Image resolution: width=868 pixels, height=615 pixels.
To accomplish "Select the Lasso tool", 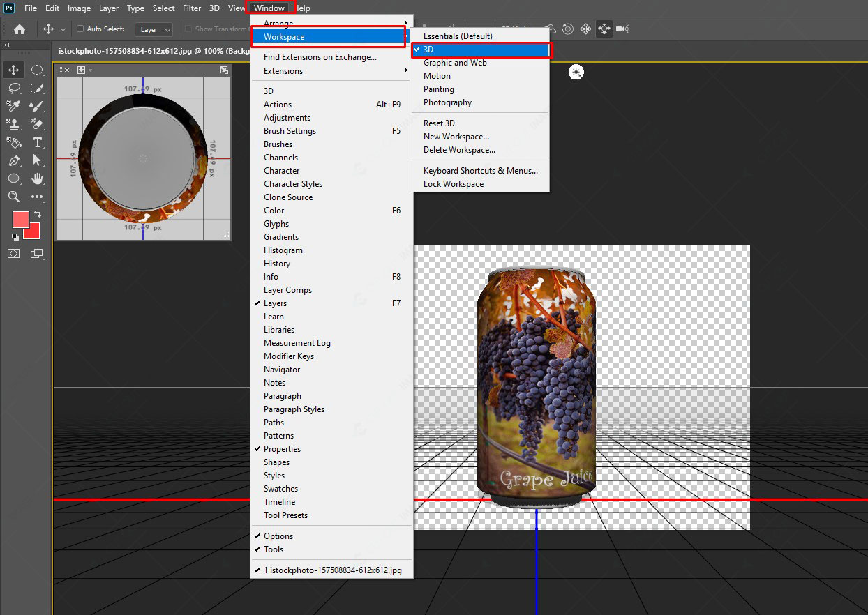I will [14, 88].
